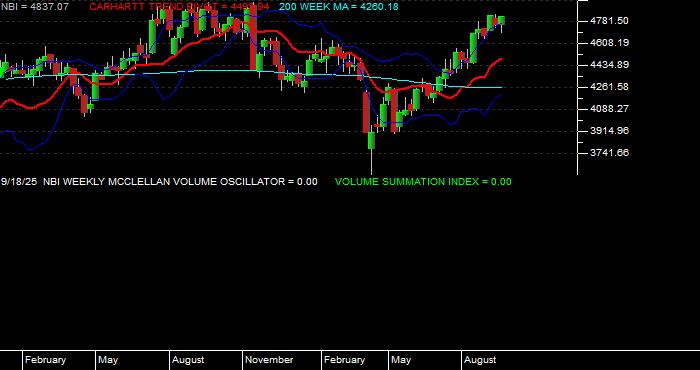Select the first February label on time axis

[45, 360]
